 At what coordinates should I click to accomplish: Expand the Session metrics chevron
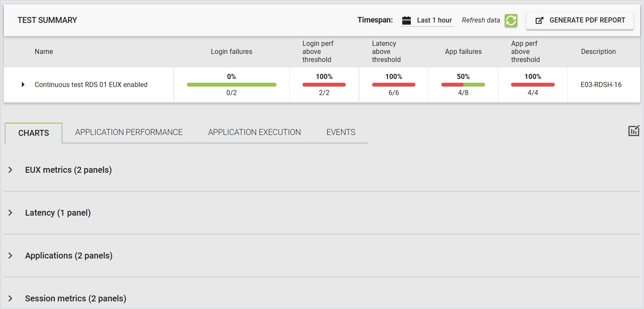pyautogui.click(x=11, y=298)
